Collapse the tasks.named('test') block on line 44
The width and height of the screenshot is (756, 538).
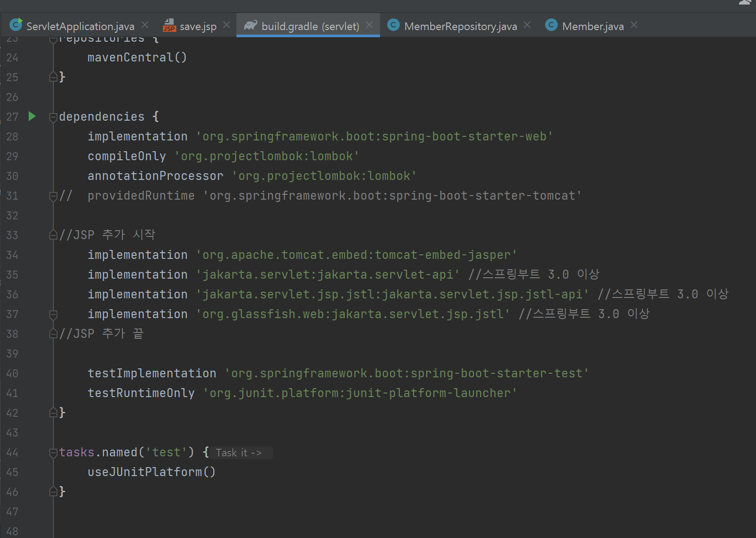[53, 453]
